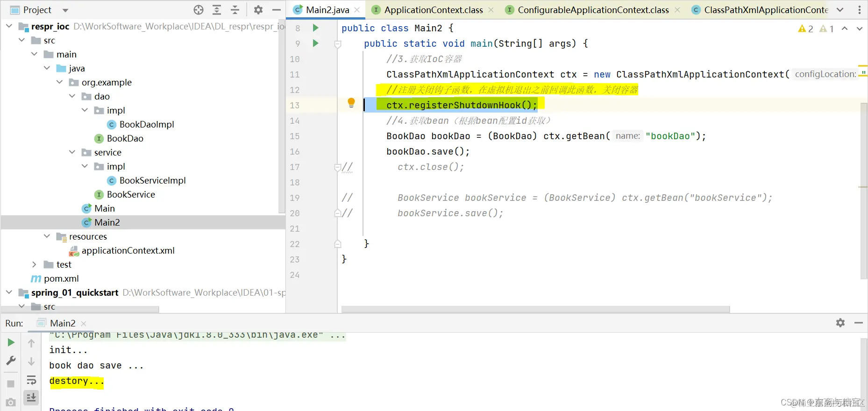
Task: Expand the test folder
Action: tap(34, 264)
